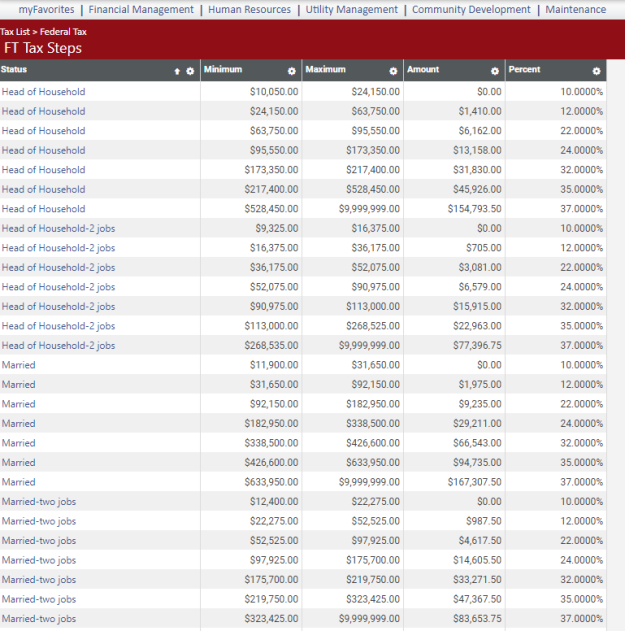Open the Financial Management menu

click(x=141, y=10)
